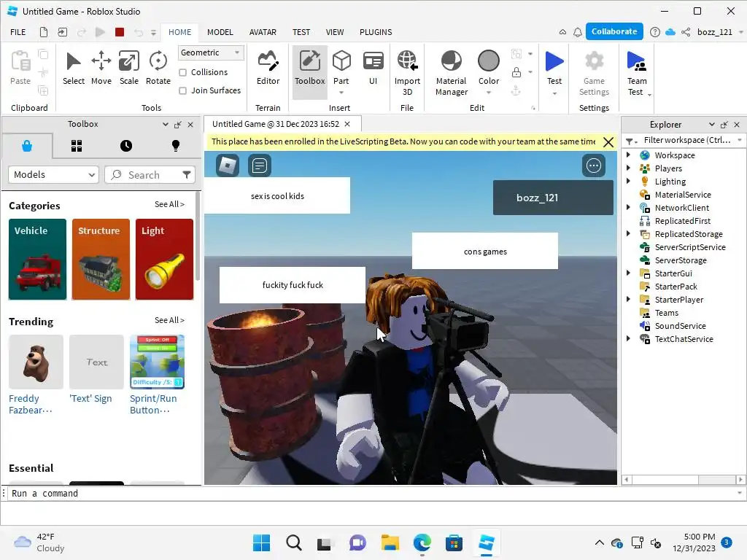
Task: Pick the Rotate tool
Action: coord(158,68)
